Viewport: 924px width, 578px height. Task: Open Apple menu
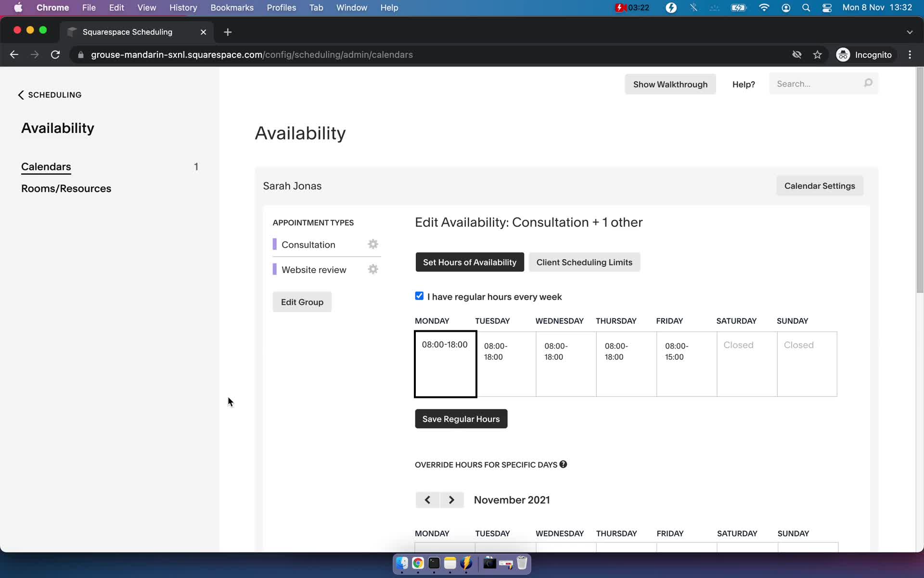(x=18, y=8)
